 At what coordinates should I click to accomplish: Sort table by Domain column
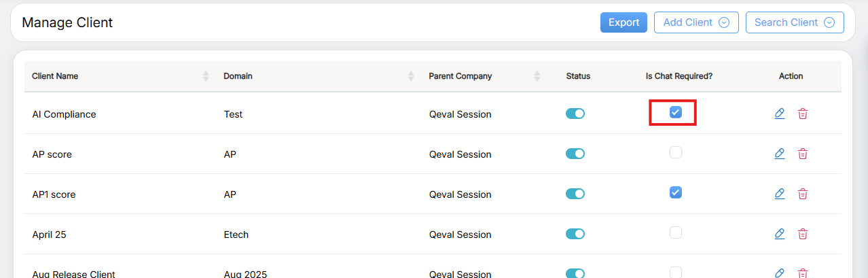point(411,76)
